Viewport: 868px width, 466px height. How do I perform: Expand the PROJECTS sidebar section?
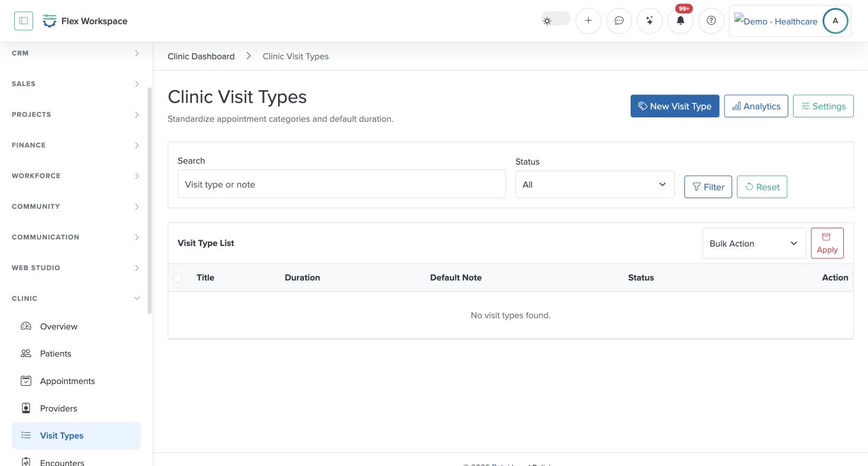tap(76, 114)
